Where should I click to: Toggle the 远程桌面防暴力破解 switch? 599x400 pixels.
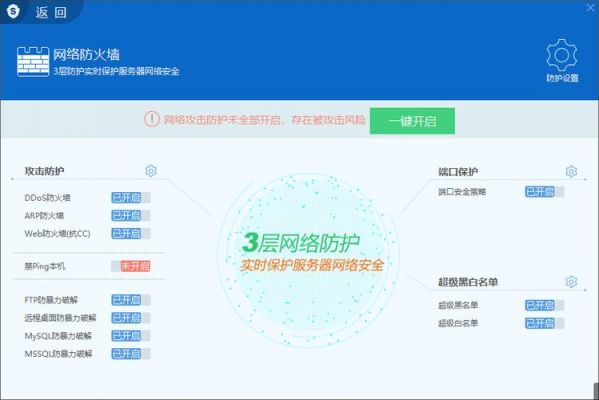pos(131,318)
